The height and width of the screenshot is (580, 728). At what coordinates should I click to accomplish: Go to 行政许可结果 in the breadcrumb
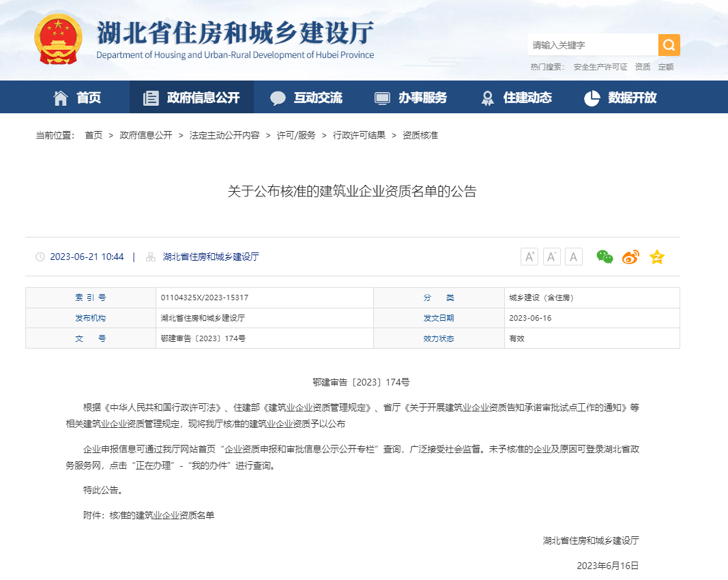coord(359,135)
